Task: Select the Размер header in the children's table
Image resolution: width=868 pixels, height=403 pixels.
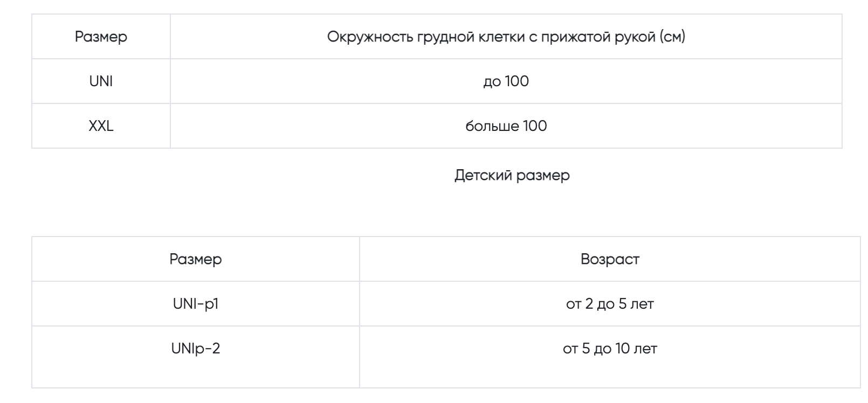Action: point(196,259)
